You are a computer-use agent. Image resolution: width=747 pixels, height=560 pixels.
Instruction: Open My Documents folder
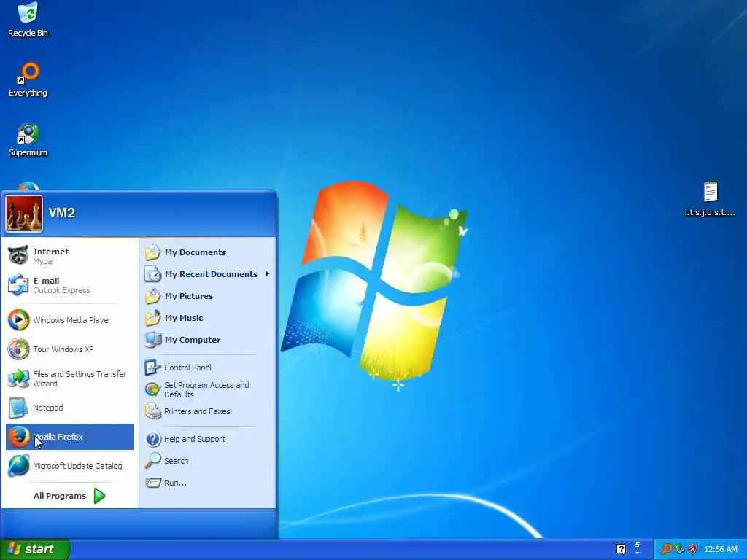pos(207,252)
